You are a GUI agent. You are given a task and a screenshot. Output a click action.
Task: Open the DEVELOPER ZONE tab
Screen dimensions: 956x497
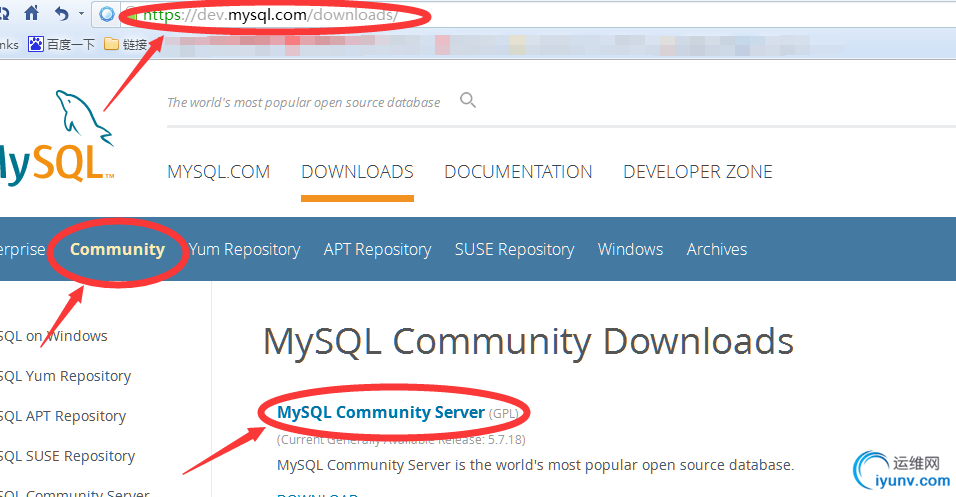pyautogui.click(x=697, y=172)
